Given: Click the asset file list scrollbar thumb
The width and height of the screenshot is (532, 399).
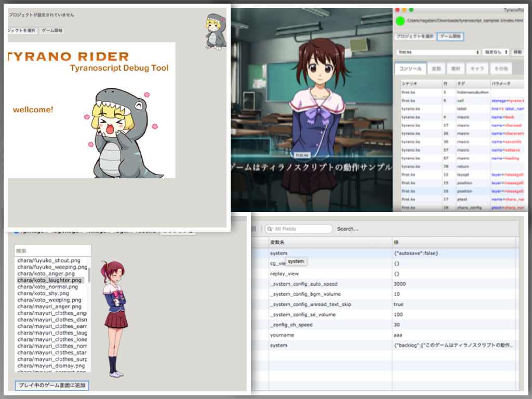Looking at the screenshot, I should (x=89, y=274).
